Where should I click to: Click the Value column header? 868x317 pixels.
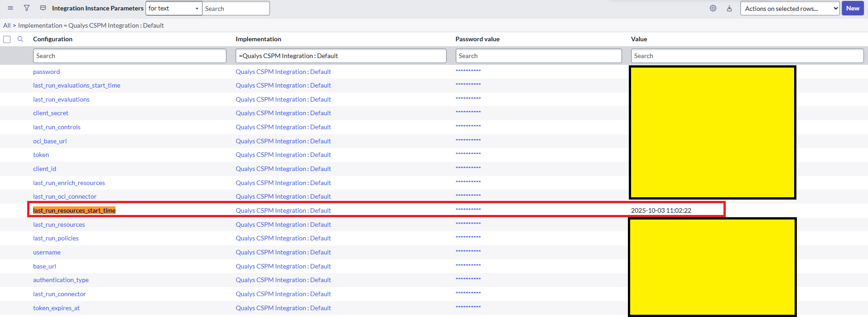[x=639, y=39]
